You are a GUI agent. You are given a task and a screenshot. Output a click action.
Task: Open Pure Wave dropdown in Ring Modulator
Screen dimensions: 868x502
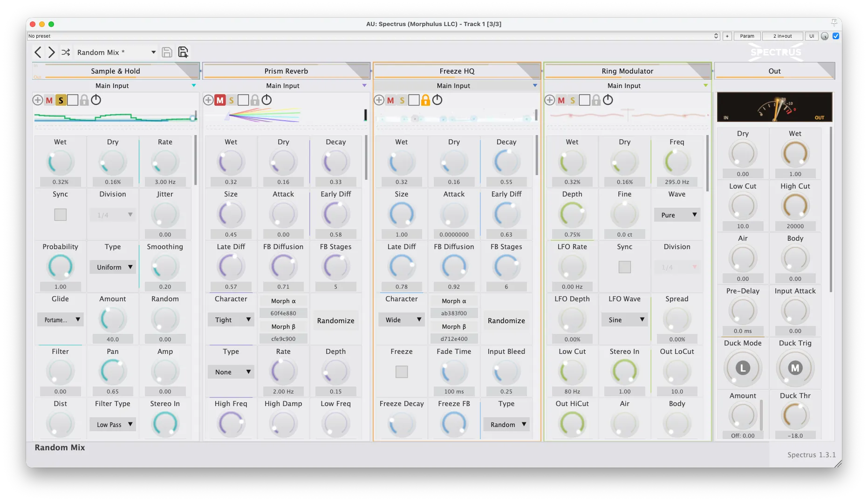[x=677, y=215]
